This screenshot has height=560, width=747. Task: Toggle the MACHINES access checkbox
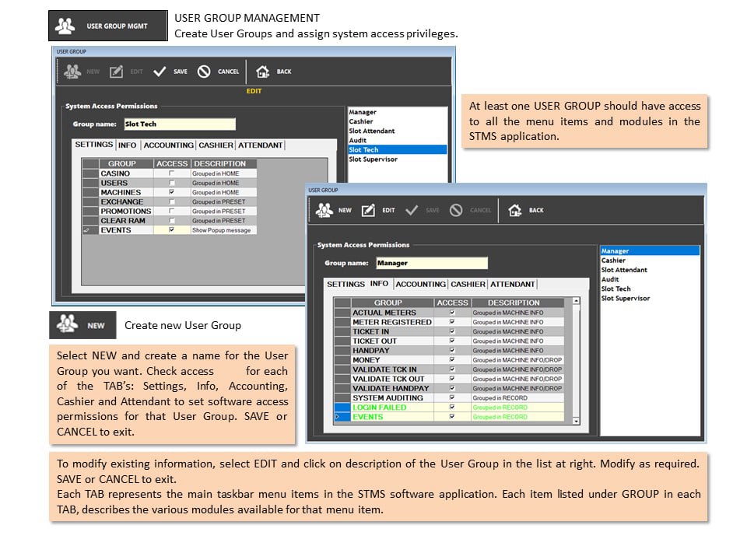(171, 192)
